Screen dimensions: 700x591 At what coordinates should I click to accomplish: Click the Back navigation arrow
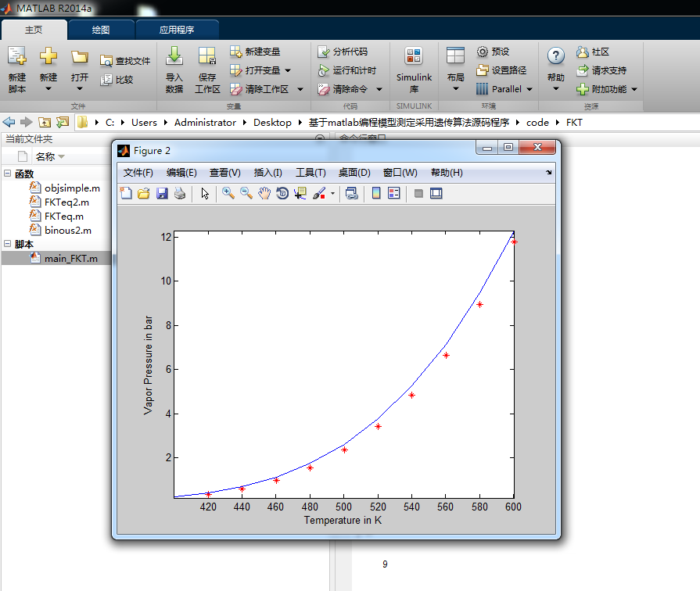[9, 122]
